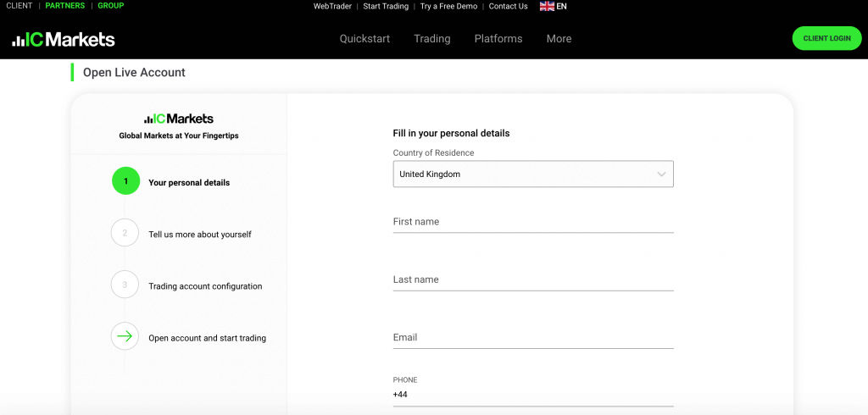The width and height of the screenshot is (868, 415).
Task: Open the More menu
Action: 559,39
